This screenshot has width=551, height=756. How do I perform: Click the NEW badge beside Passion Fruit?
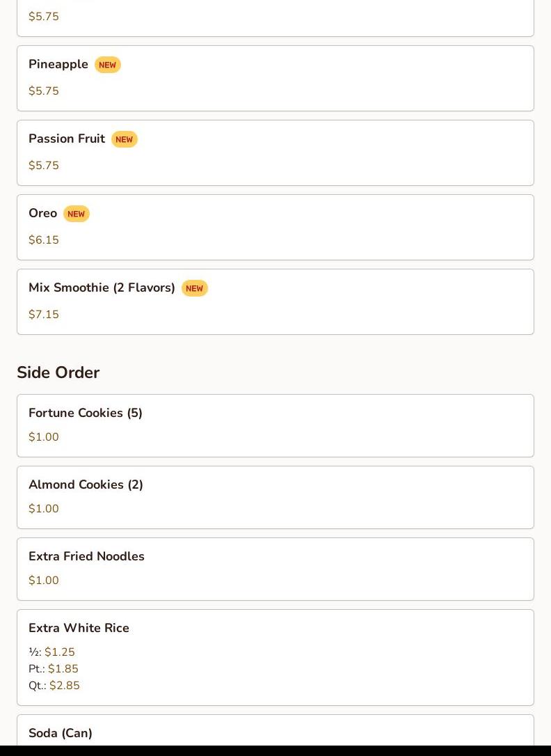click(x=124, y=139)
